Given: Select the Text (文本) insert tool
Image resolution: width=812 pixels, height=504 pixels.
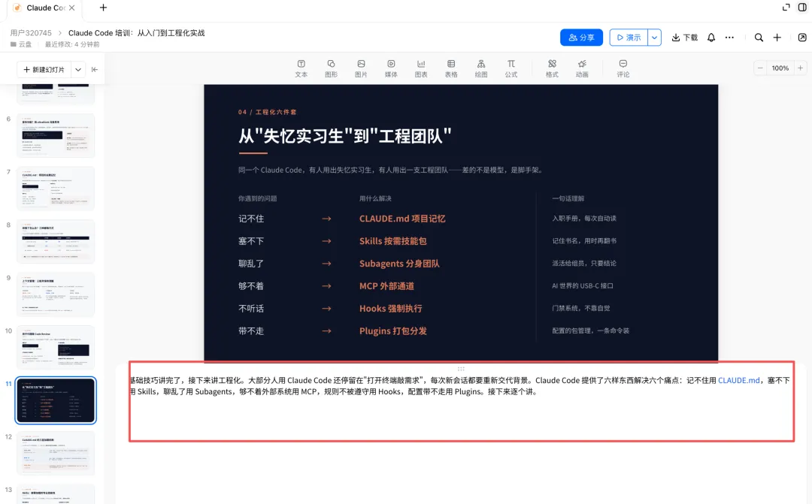Looking at the screenshot, I should click(301, 68).
